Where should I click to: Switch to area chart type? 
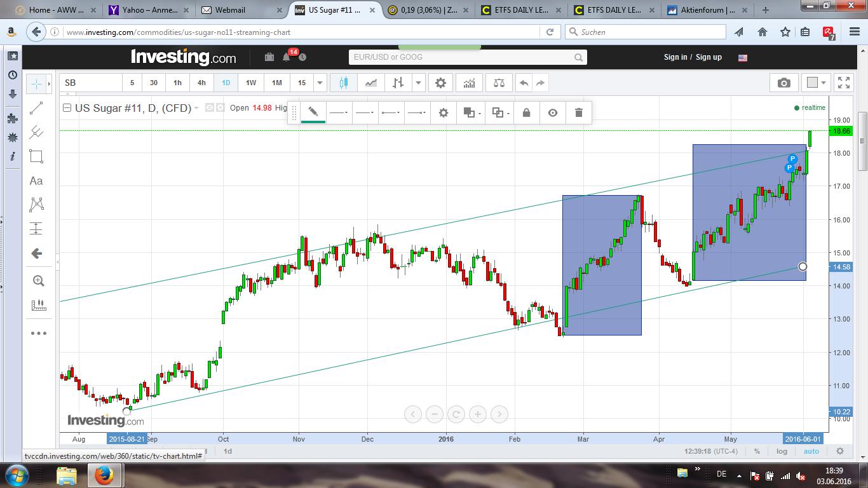[x=370, y=83]
